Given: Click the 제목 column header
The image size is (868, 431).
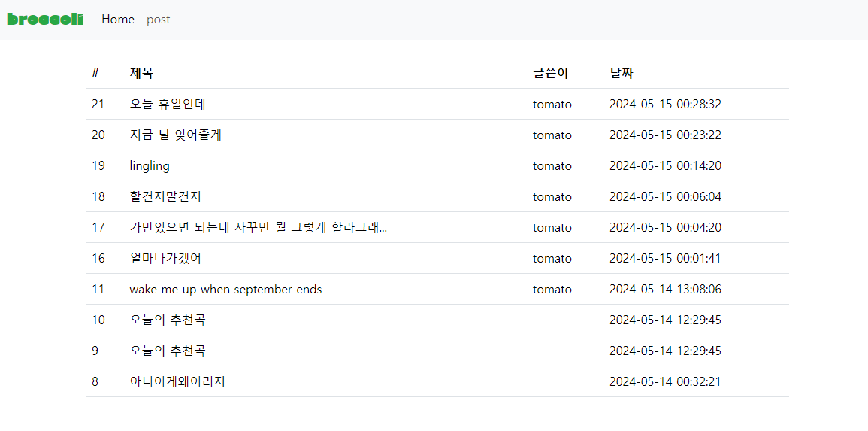Looking at the screenshot, I should [142, 73].
